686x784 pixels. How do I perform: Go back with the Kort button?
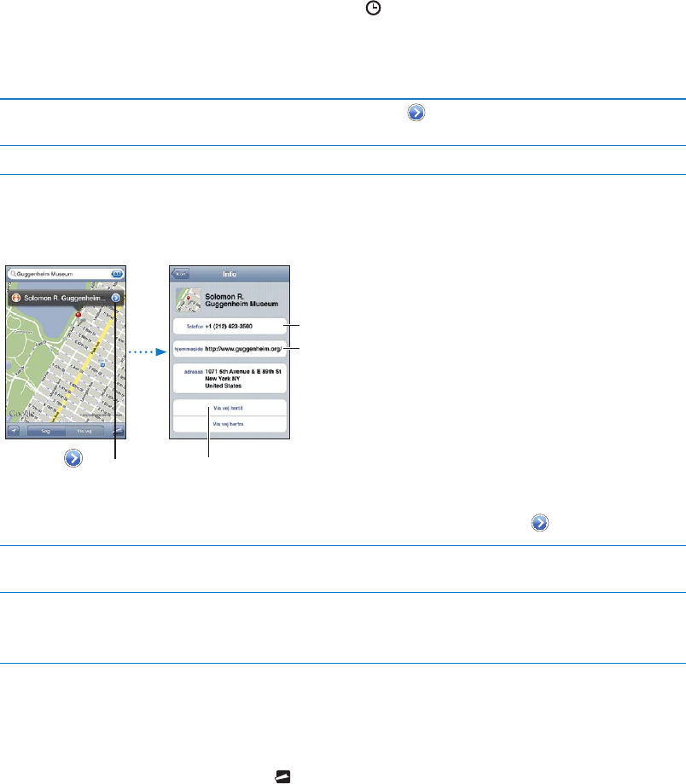[x=180, y=274]
